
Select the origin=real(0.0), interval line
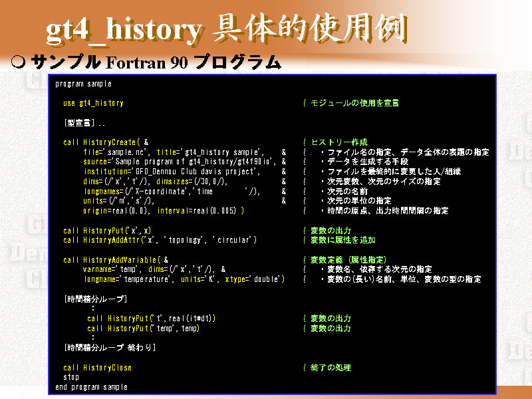click(164, 211)
